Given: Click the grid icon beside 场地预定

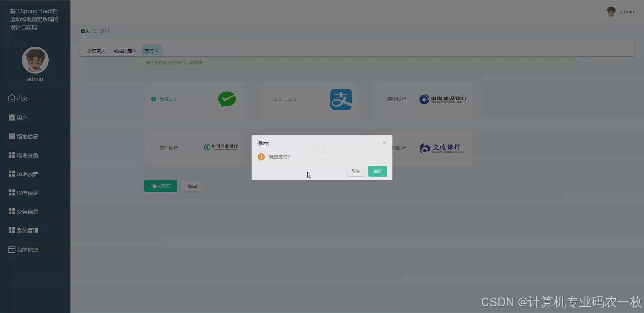Looking at the screenshot, I should (x=12, y=174).
